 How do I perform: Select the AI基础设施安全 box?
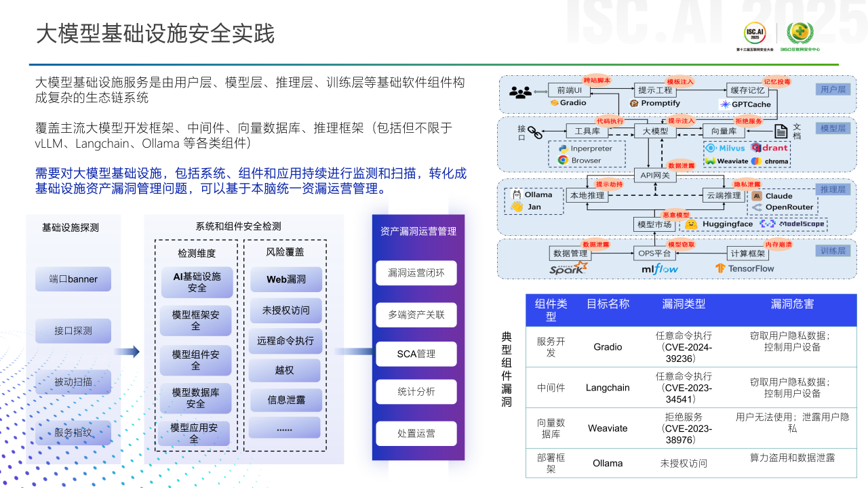click(x=196, y=283)
